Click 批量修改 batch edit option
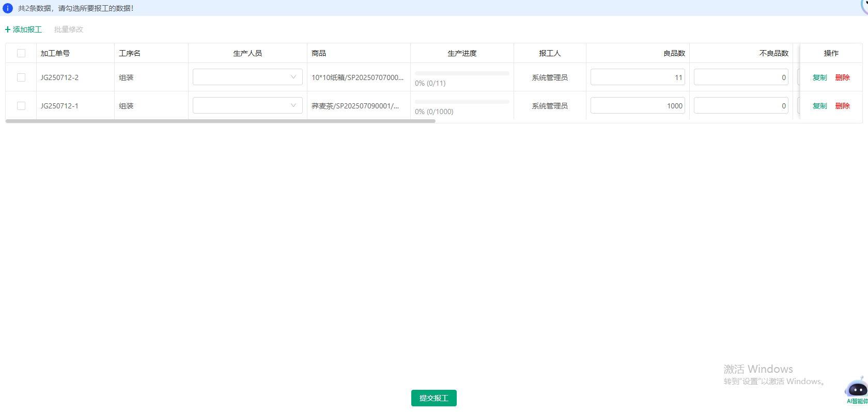The width and height of the screenshot is (868, 412). point(69,29)
